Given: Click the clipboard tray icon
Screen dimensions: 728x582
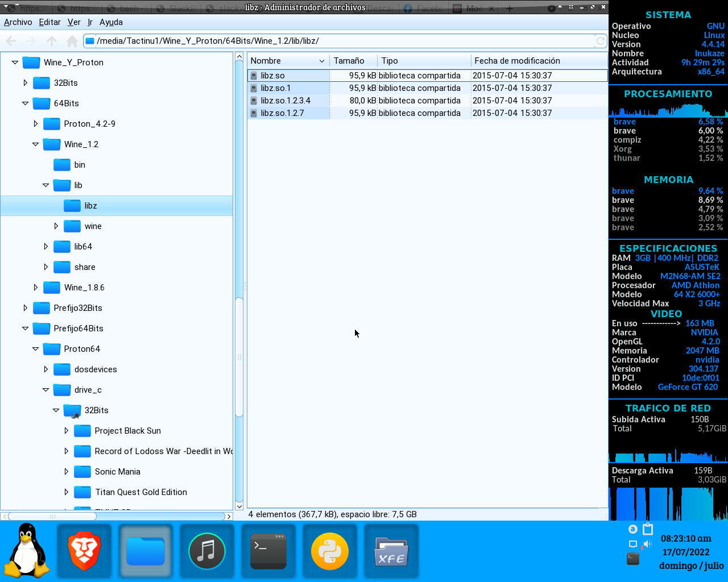Looking at the screenshot, I should coord(648,529).
